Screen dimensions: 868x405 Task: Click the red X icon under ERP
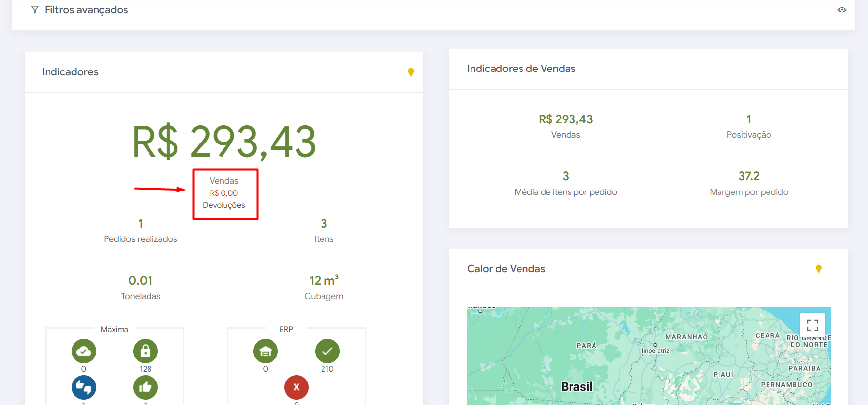(x=297, y=387)
